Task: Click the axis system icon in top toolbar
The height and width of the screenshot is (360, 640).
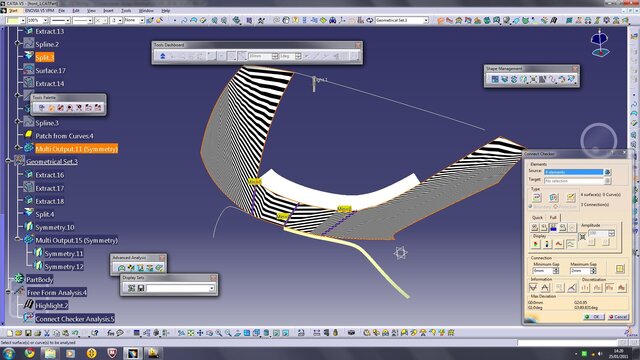Action: tap(342, 20)
